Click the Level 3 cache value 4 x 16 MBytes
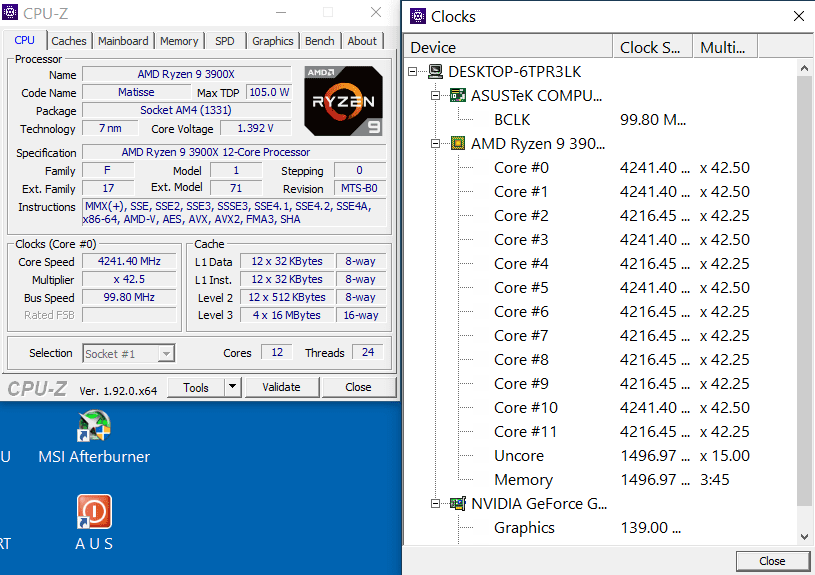 pyautogui.click(x=286, y=315)
